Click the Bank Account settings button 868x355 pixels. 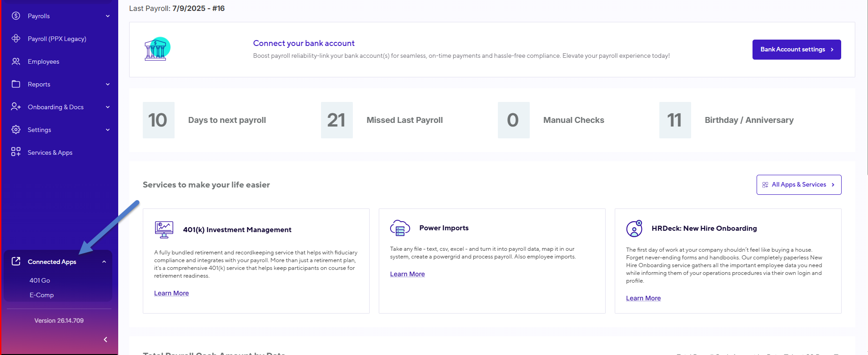tap(797, 50)
